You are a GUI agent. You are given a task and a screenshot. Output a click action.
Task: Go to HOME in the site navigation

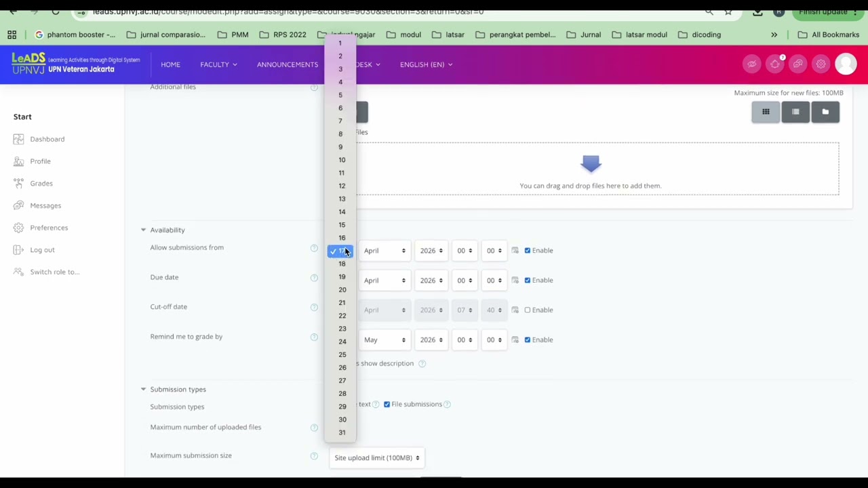(x=170, y=64)
